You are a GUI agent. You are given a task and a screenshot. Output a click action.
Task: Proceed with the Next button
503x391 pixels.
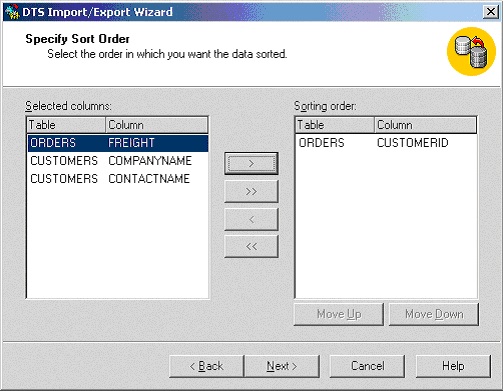282,366
